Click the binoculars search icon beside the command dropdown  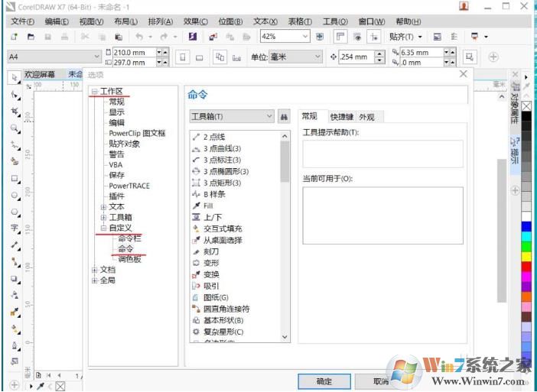283,116
